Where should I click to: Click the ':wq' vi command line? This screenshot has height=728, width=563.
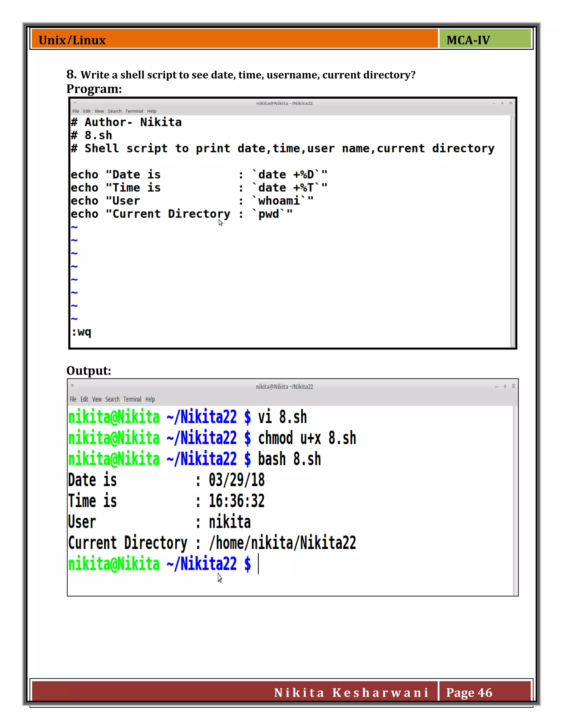point(81,332)
